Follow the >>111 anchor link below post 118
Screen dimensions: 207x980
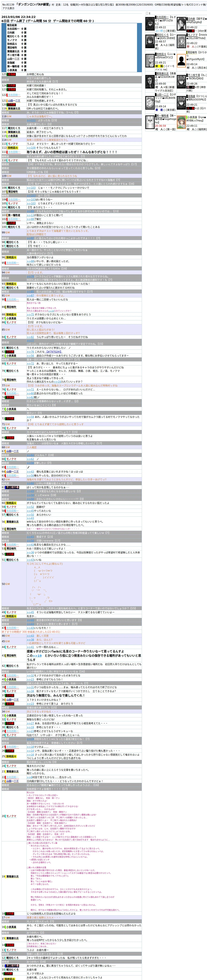tap(31, 120)
